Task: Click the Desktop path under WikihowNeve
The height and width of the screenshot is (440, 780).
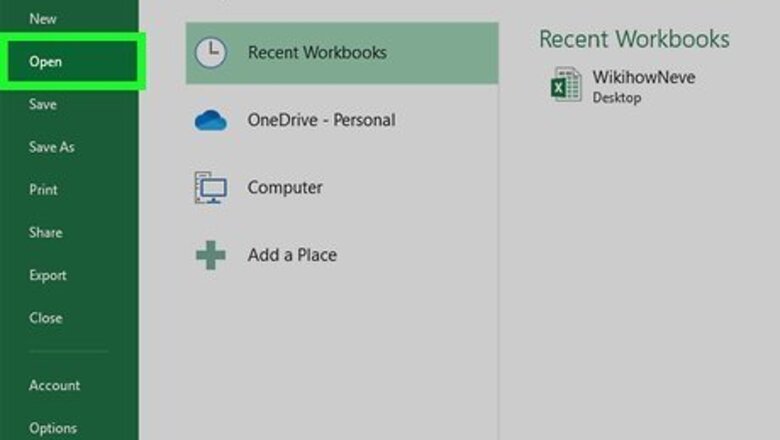Action: click(617, 98)
